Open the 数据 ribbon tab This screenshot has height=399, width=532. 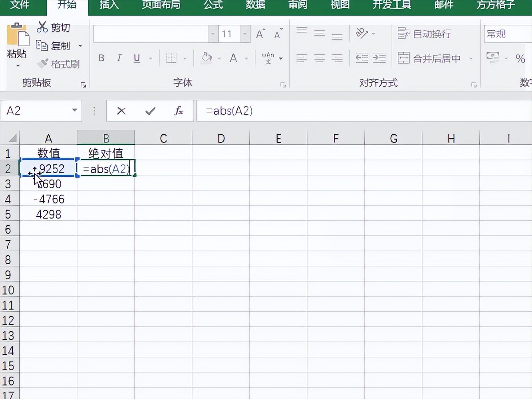(255, 5)
